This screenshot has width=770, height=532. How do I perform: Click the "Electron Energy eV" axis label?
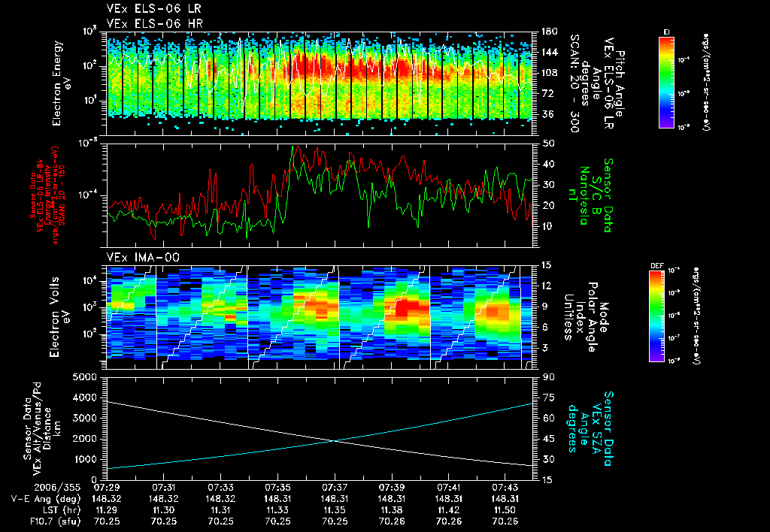[62, 83]
